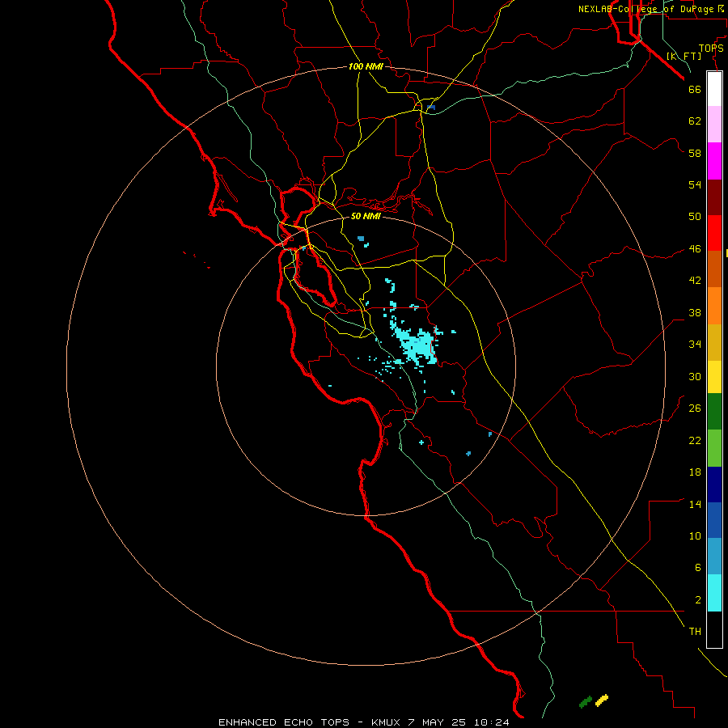Image resolution: width=728 pixels, height=728 pixels.
Task: Click the "[K FT]" units label
Action: tap(684, 56)
